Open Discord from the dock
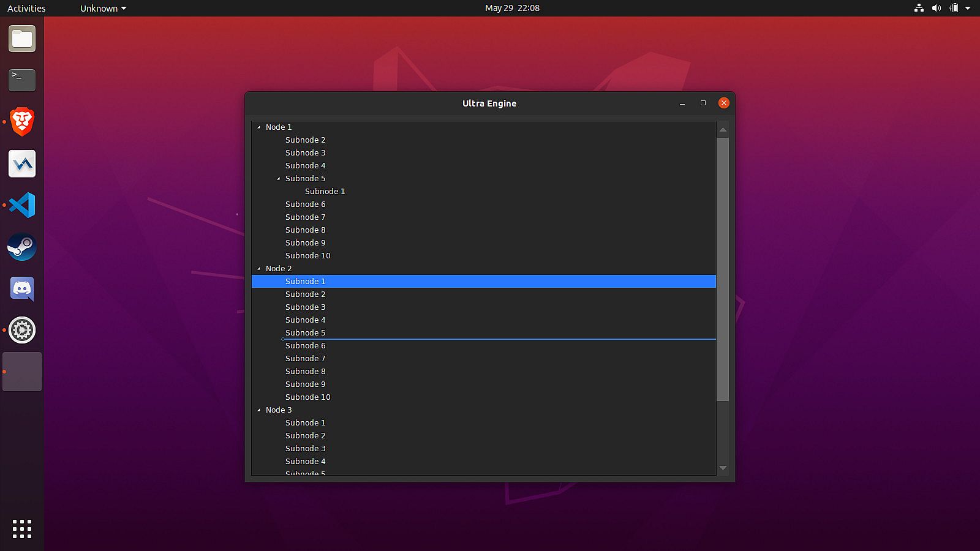This screenshot has width=980, height=551. tap(22, 288)
